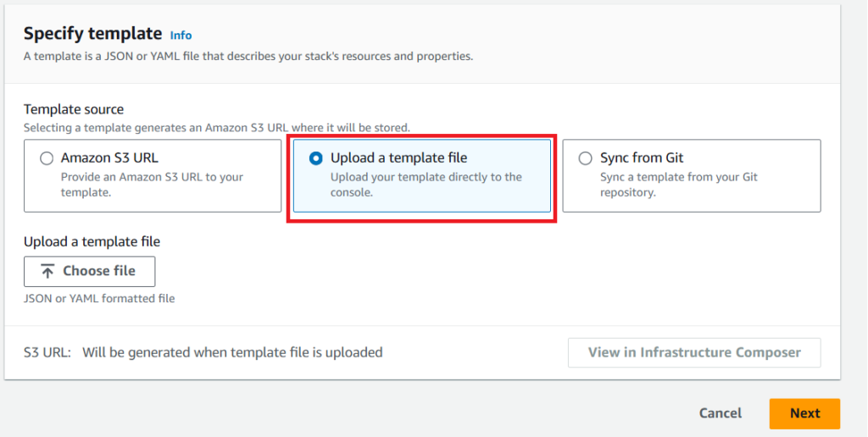Click the "Sync from Git" option title text
The width and height of the screenshot is (868, 437).
click(x=641, y=158)
